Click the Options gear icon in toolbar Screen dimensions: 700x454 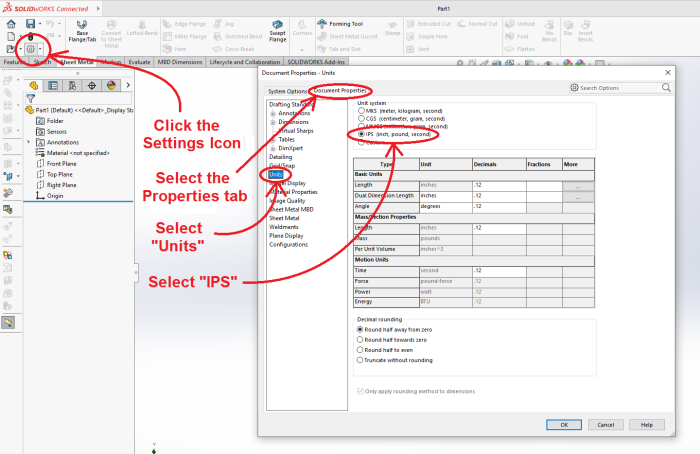(x=31, y=48)
